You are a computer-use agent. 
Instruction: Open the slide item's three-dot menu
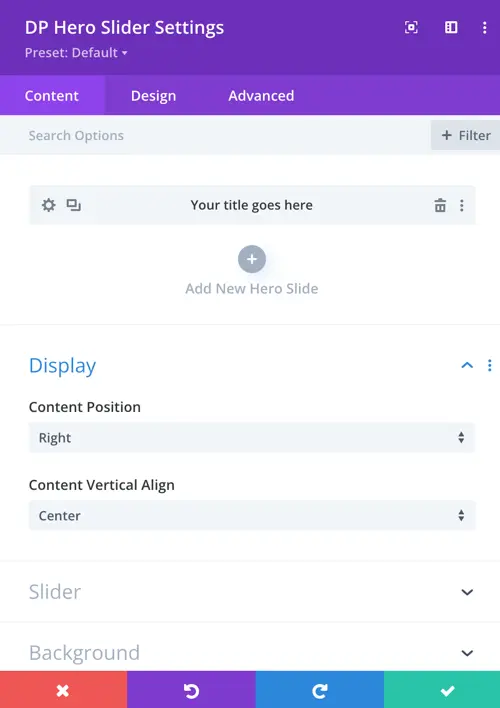click(462, 205)
